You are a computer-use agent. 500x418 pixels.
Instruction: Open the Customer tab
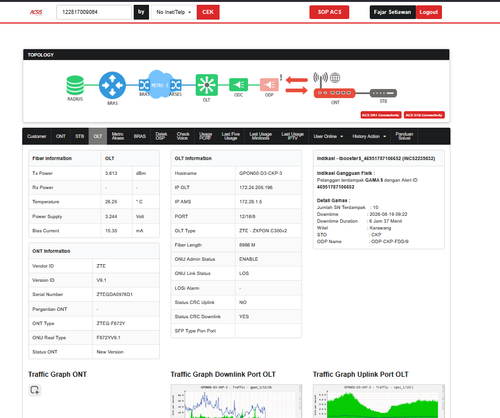click(37, 136)
